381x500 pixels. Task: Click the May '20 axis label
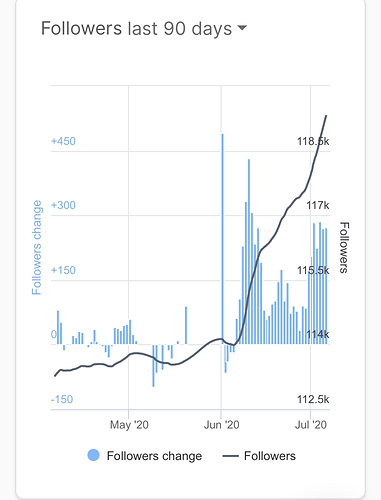129,425
